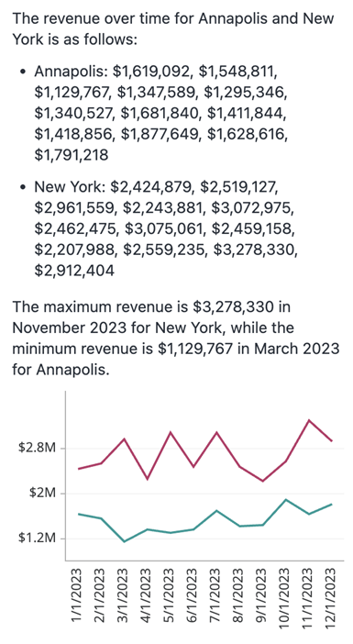Select the $2.8M y-axis label
This screenshot has width=353, height=644.
tap(37, 448)
